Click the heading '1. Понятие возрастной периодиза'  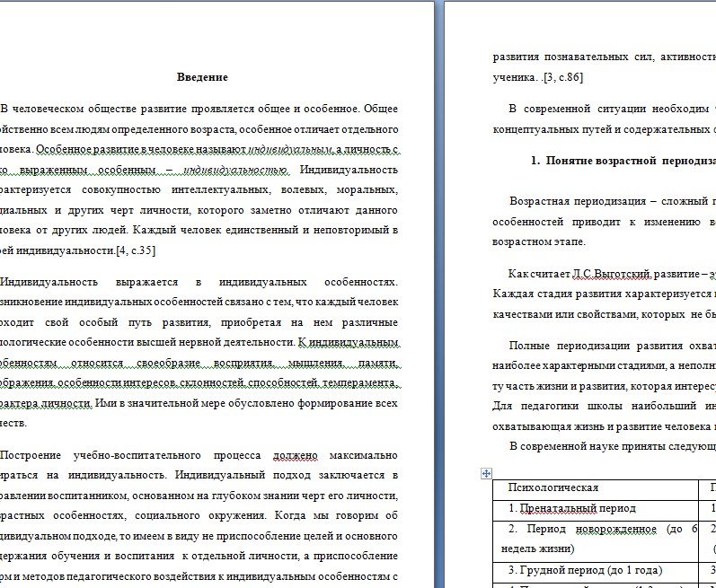(x=623, y=161)
